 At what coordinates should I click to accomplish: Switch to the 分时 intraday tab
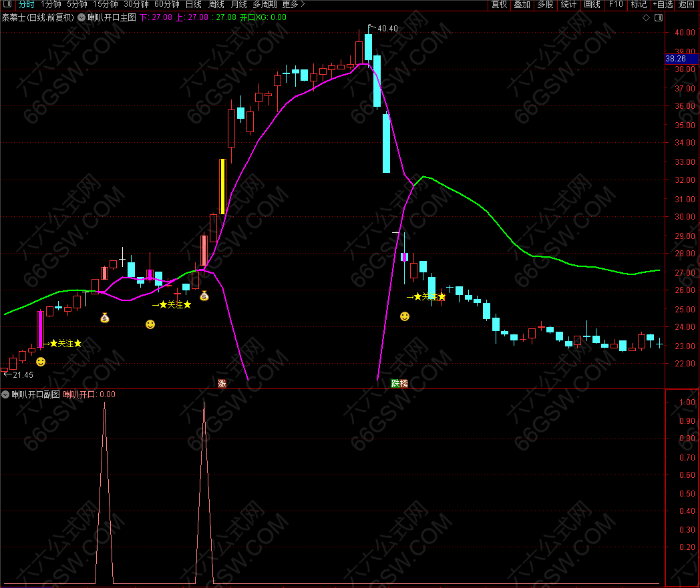coord(26,5)
